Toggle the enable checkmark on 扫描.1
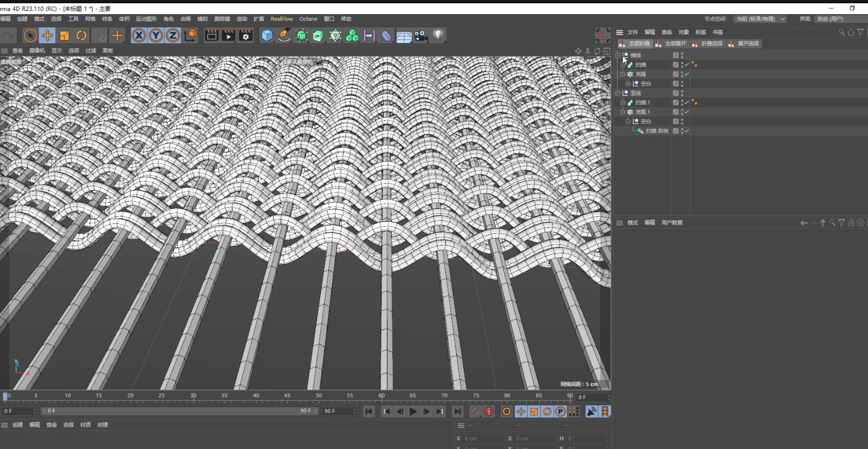 (x=687, y=102)
